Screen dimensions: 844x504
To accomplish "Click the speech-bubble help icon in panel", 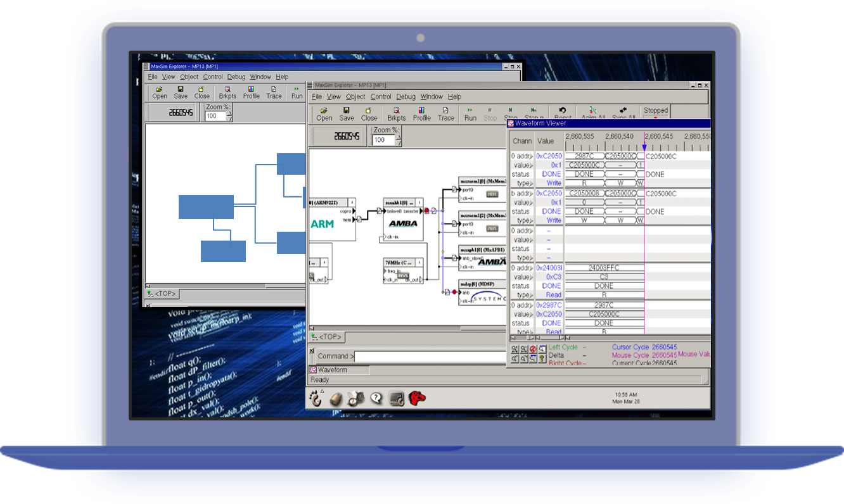I will [x=376, y=398].
